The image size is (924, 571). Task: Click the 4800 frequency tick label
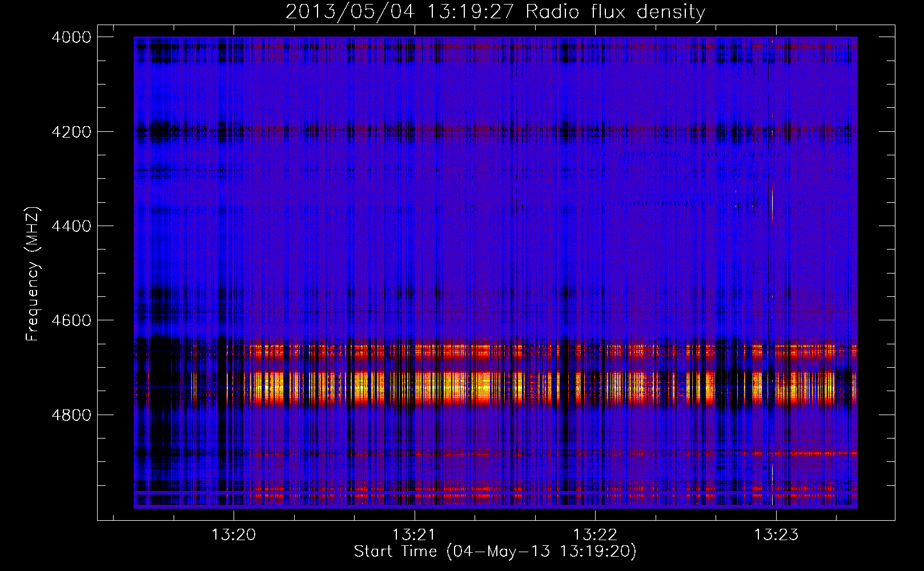tap(71, 415)
